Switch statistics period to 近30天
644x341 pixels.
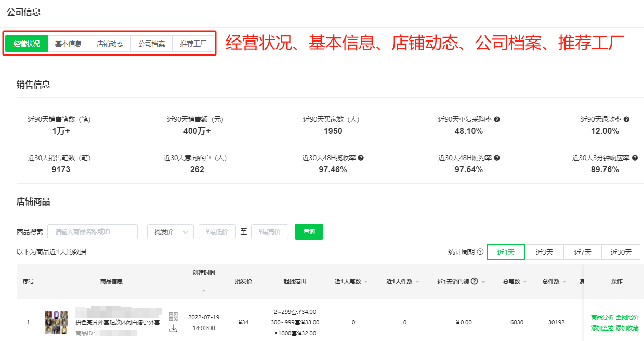pyautogui.click(x=622, y=252)
